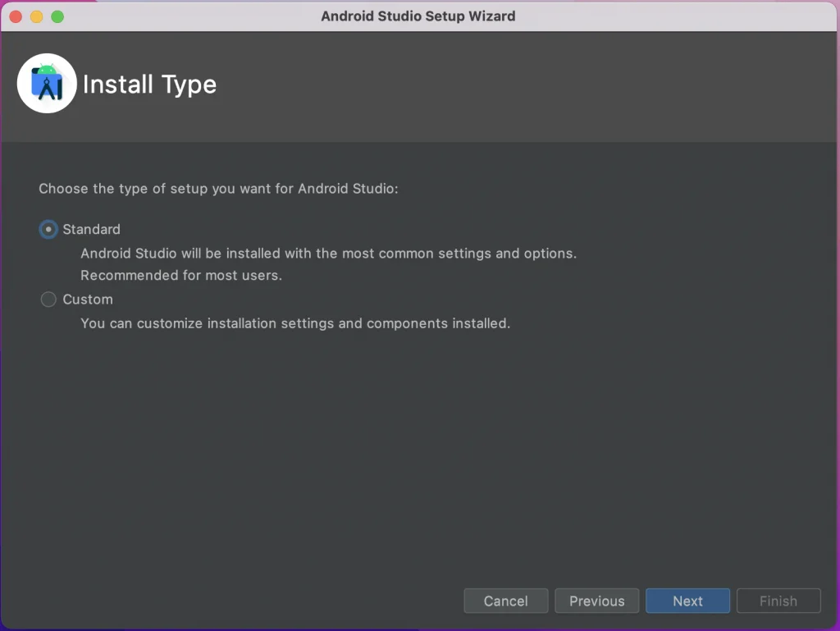840x631 pixels.
Task: Click the disabled Finish button
Action: pos(778,601)
